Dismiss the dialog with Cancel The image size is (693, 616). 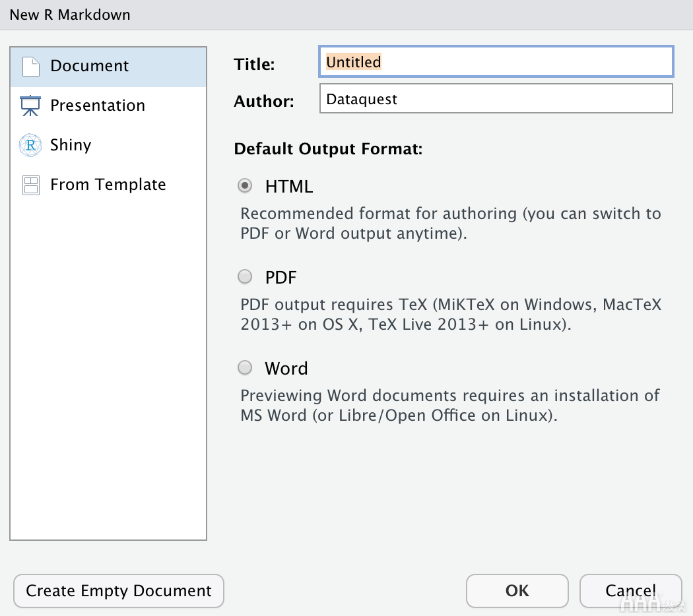(x=631, y=591)
